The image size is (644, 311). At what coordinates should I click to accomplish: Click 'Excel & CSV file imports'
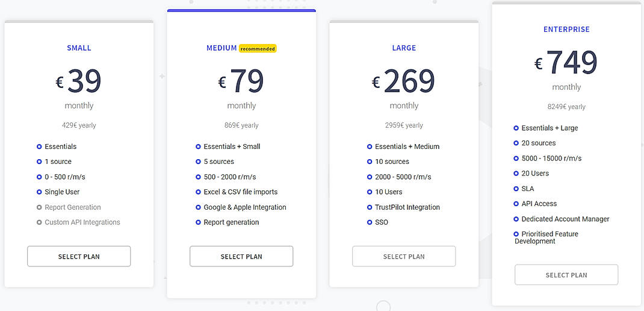(241, 192)
